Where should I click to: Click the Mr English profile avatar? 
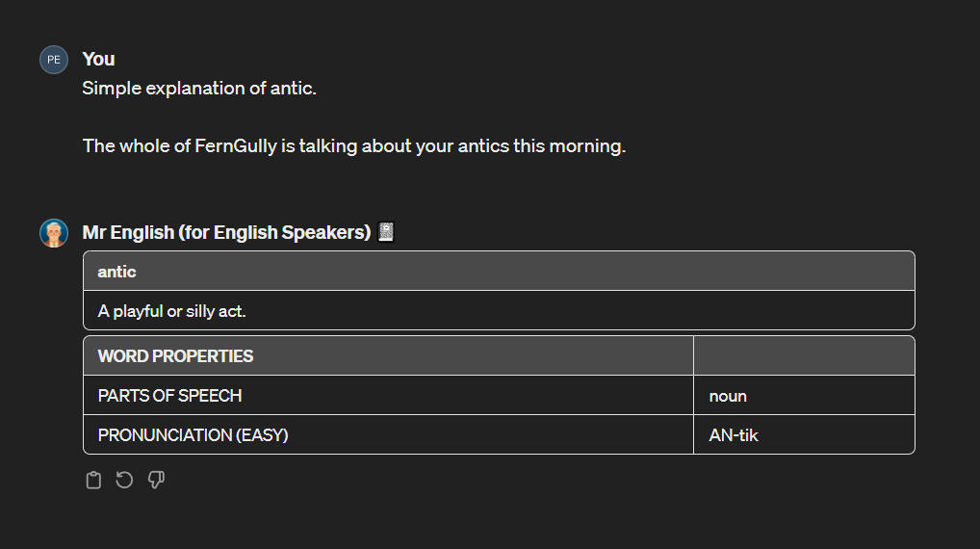pos(54,233)
